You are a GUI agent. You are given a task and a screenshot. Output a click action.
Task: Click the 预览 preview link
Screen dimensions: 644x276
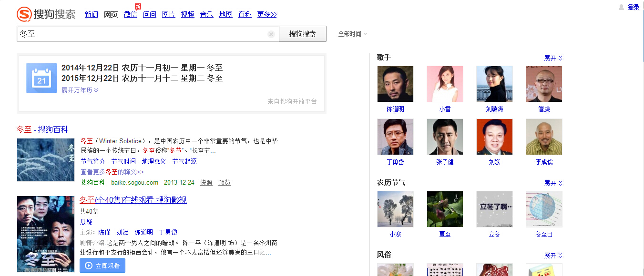coord(225,182)
